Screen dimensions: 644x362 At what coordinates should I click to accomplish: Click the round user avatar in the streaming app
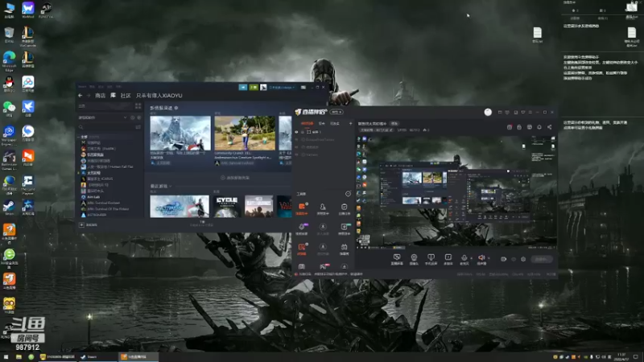[488, 112]
